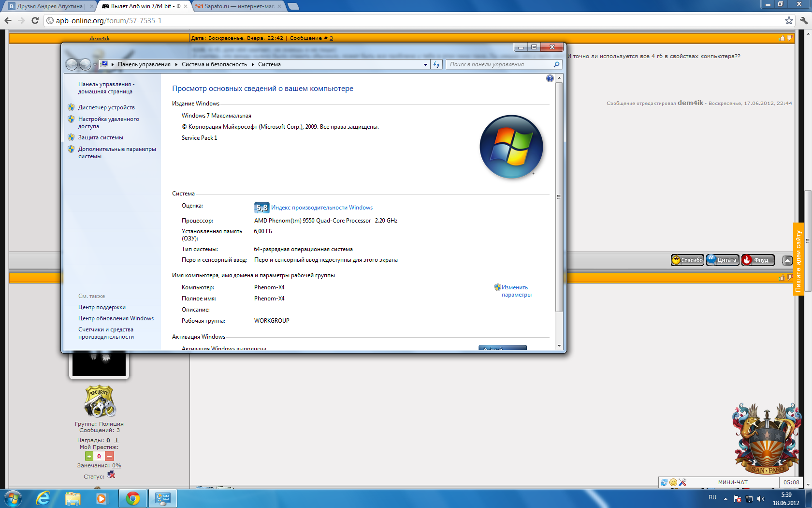
Task: Click the red minus prestige button
Action: click(110, 456)
